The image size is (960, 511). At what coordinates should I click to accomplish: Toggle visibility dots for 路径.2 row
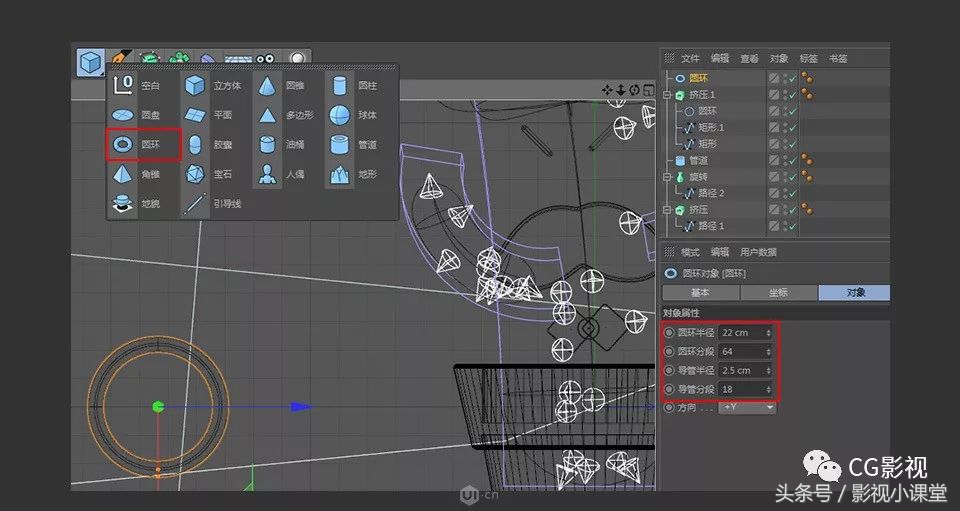(784, 193)
